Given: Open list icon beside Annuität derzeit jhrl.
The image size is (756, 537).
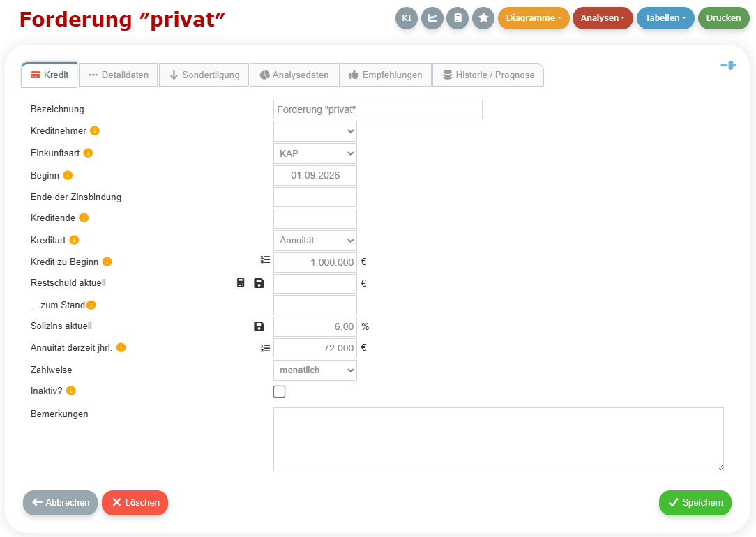Looking at the screenshot, I should point(265,348).
